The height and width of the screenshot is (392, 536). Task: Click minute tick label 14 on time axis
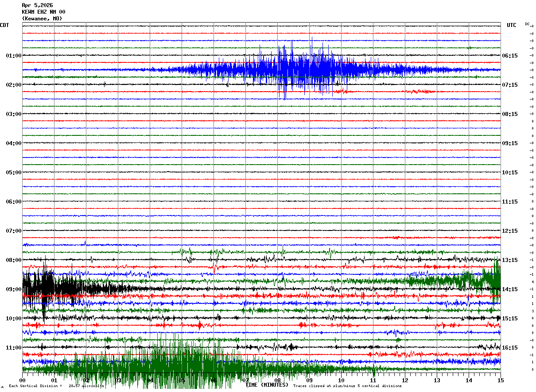tap(469, 380)
